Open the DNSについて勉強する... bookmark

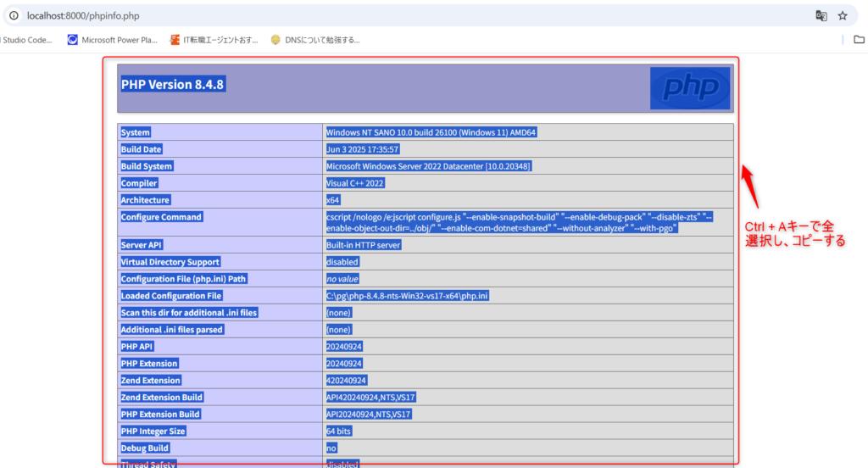315,40
